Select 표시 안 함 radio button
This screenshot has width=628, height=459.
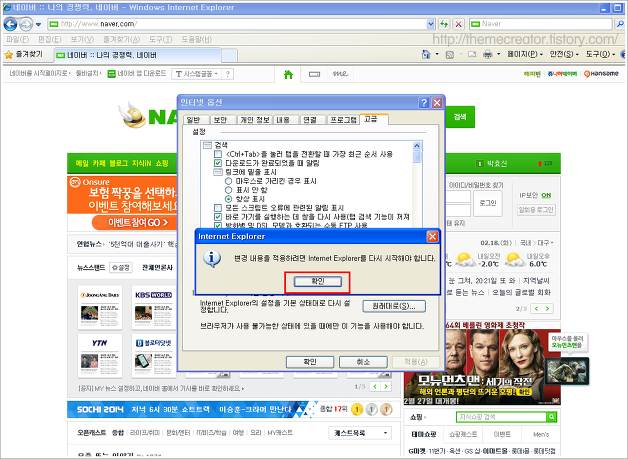pyautogui.click(x=228, y=190)
